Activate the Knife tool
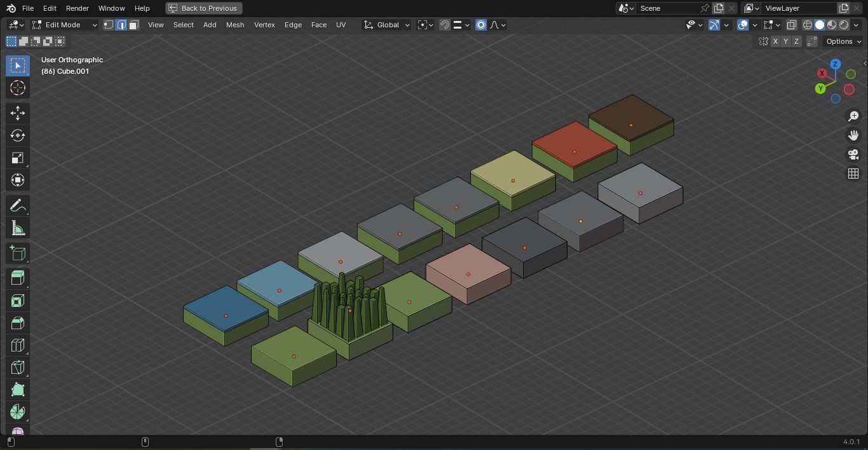The width and height of the screenshot is (868, 450). [x=18, y=367]
